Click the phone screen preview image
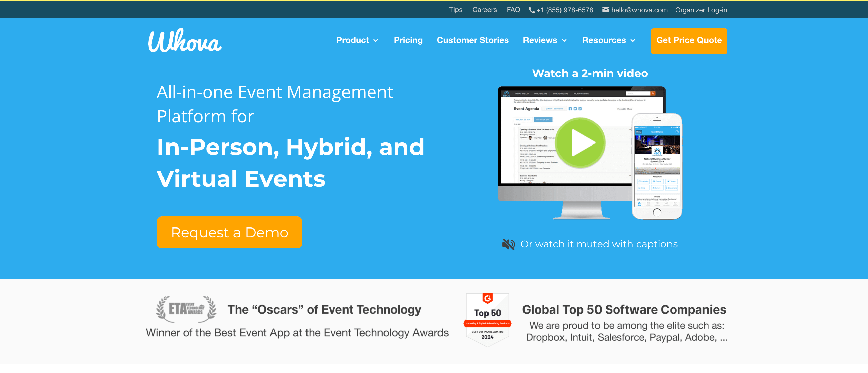This screenshot has height=373, width=868. click(657, 165)
